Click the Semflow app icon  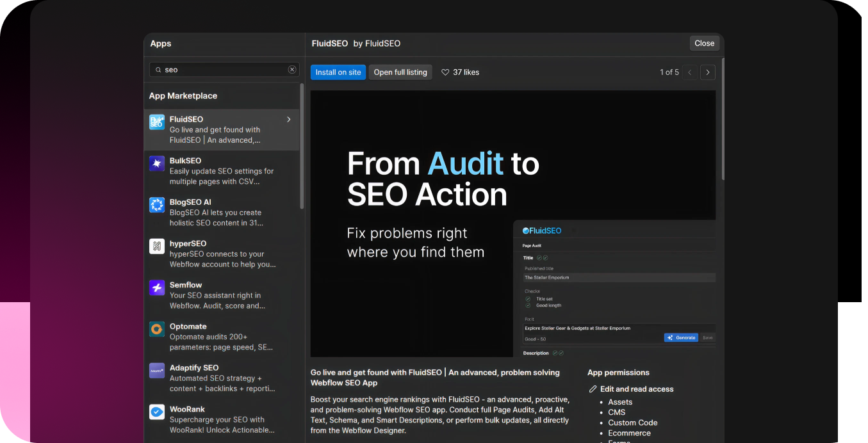pyautogui.click(x=157, y=287)
